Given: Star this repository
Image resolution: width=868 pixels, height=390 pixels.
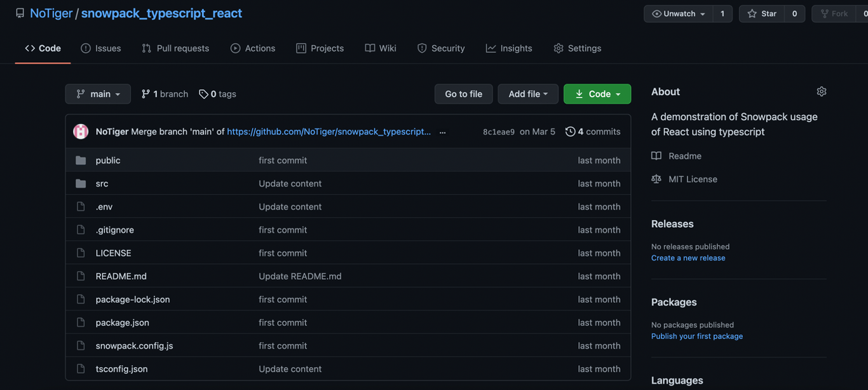Looking at the screenshot, I should (762, 14).
